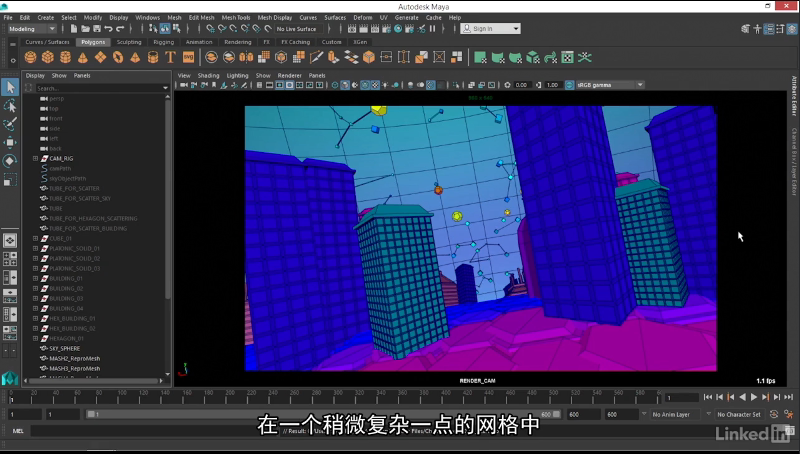Open the Deform menu
Viewport: 800px width, 454px height.
pyautogui.click(x=363, y=17)
